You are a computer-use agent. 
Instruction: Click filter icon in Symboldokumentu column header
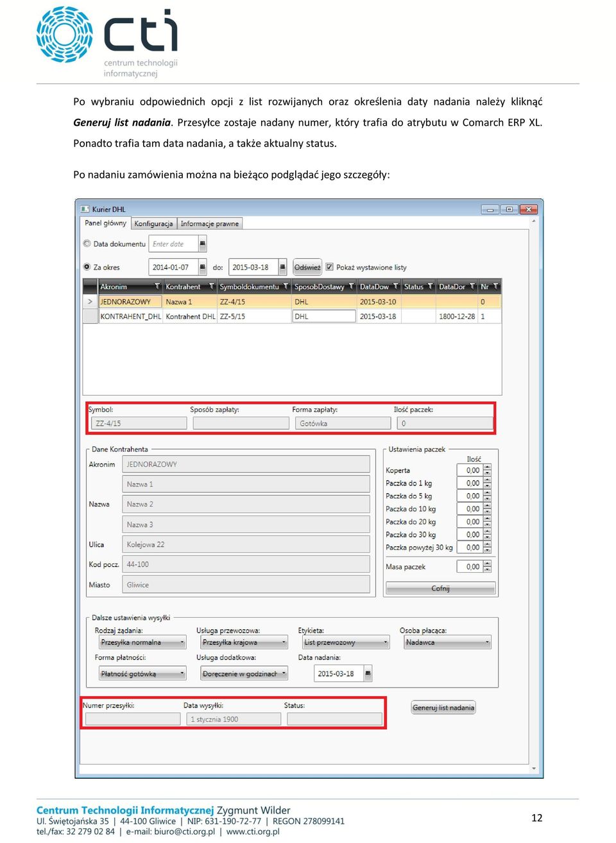286,286
